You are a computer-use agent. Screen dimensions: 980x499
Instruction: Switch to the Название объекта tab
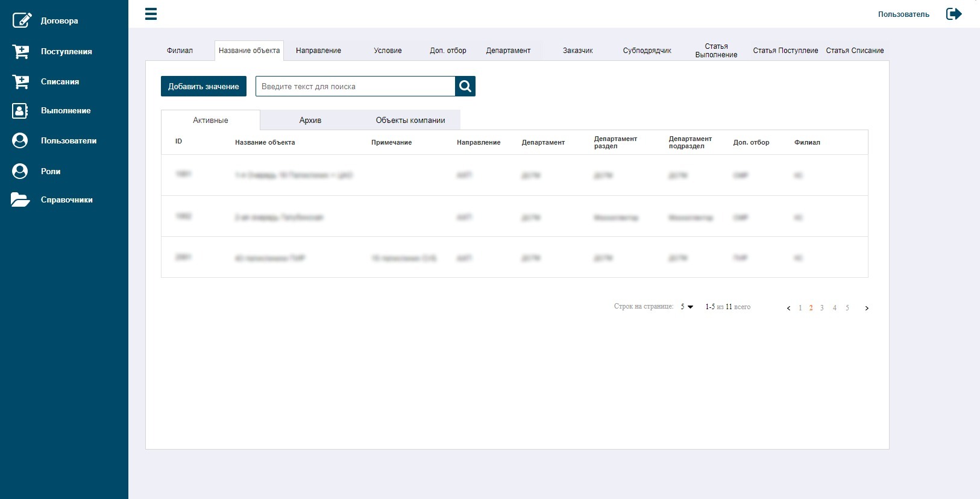[x=250, y=51]
